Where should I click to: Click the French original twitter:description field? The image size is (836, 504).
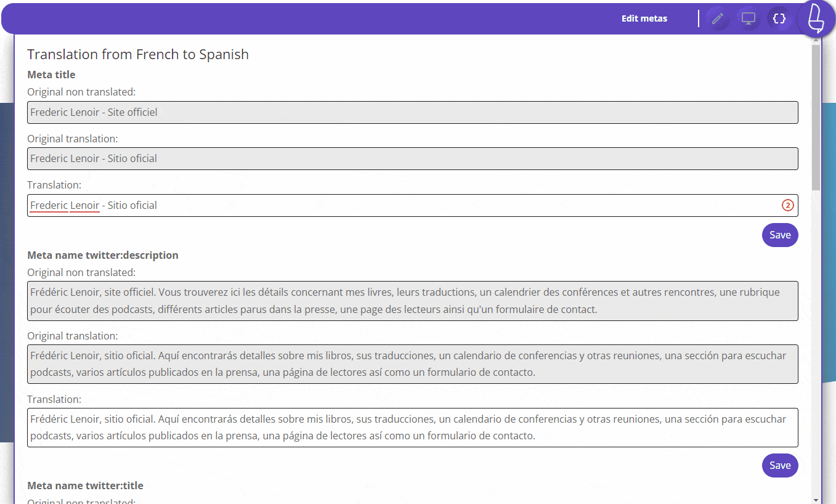[413, 301]
